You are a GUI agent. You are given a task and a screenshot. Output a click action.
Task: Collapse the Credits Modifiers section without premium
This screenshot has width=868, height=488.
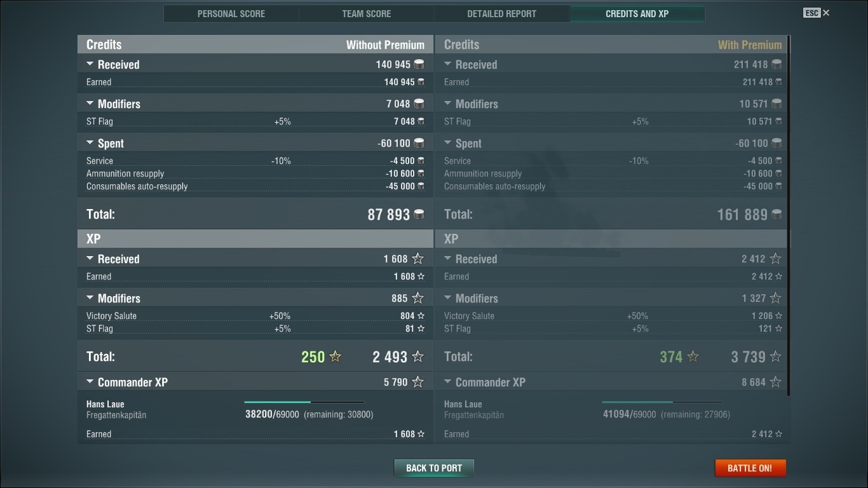pyautogui.click(x=90, y=104)
